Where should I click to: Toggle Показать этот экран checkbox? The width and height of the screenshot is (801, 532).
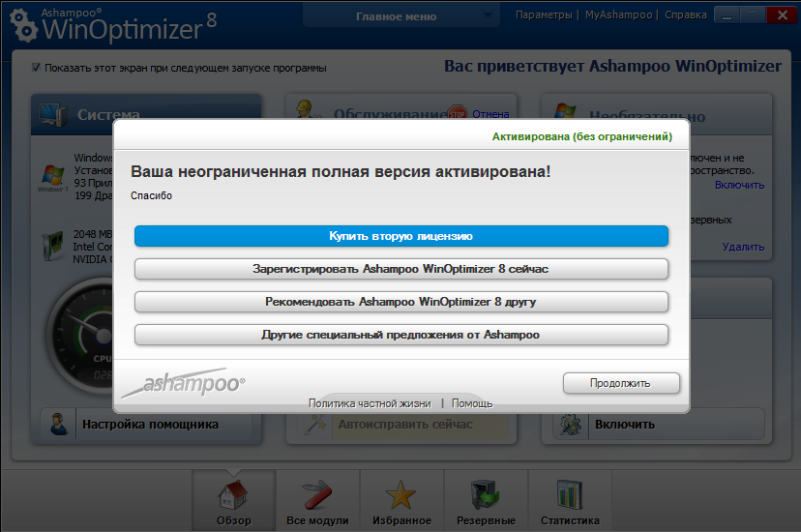36,68
